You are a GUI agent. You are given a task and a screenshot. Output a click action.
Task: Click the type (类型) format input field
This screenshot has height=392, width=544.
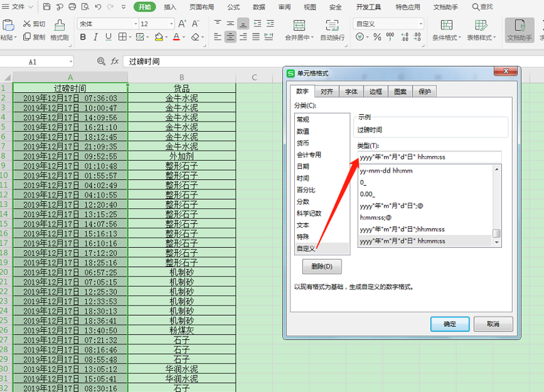point(429,157)
